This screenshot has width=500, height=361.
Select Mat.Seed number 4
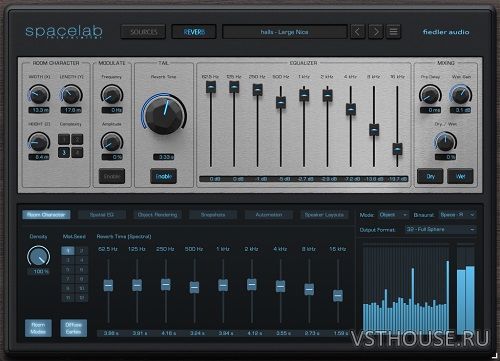pyautogui.click(x=81, y=260)
